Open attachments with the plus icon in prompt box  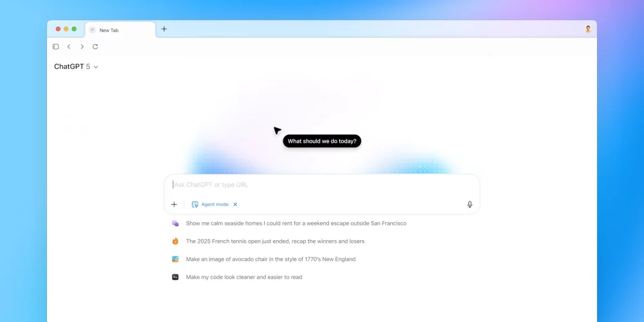coord(174,205)
